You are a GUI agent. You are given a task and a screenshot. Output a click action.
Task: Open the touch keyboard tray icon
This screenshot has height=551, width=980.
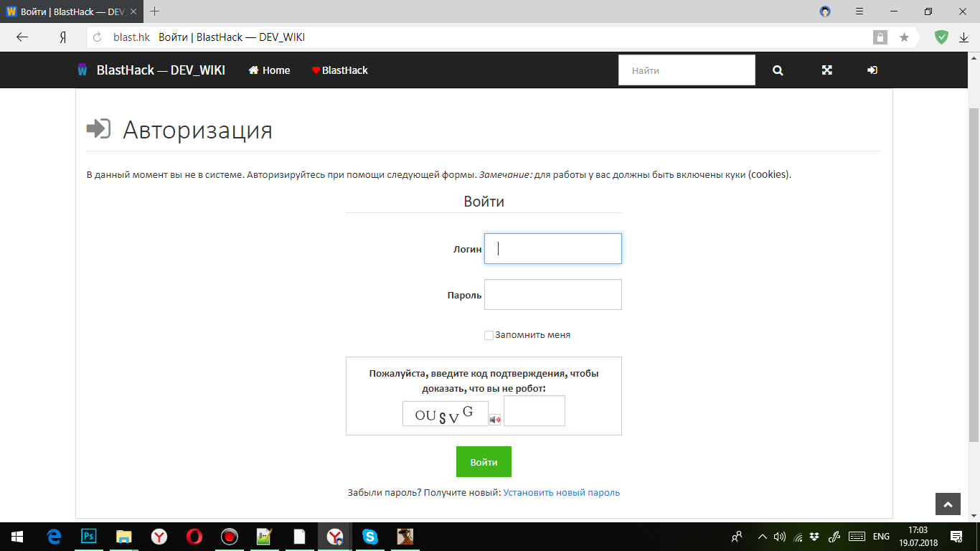click(857, 537)
